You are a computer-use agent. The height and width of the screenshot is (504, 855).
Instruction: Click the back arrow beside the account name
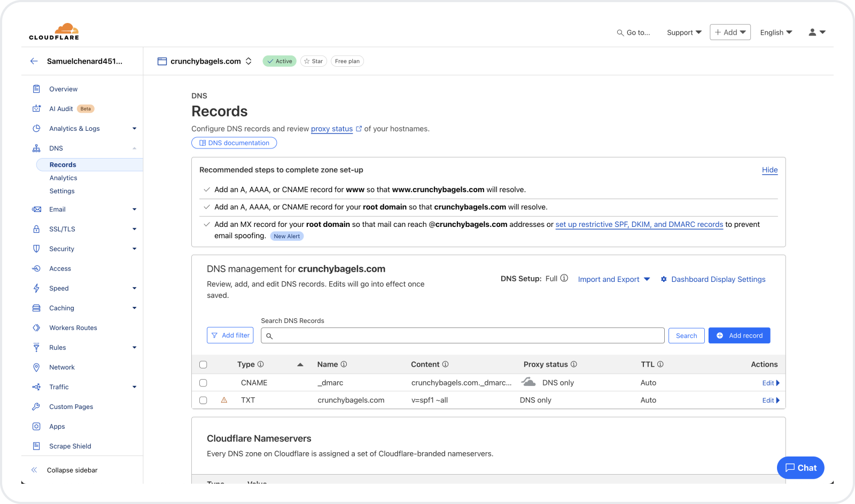(34, 61)
